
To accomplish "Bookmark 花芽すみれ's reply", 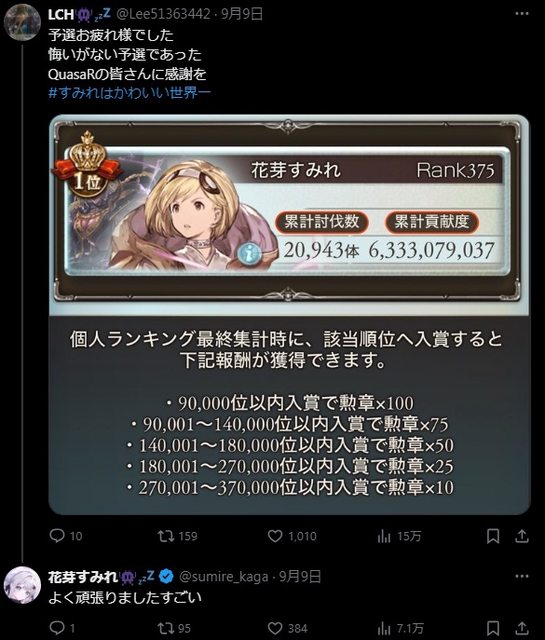I will pos(493,628).
